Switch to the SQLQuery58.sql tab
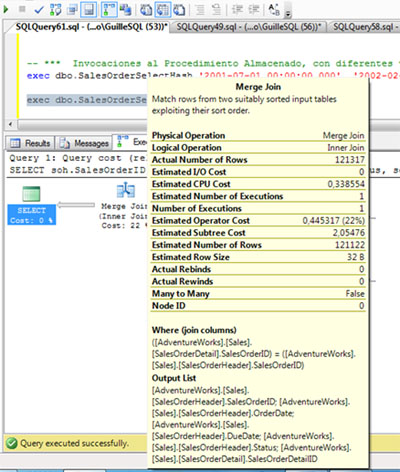 (x=365, y=27)
